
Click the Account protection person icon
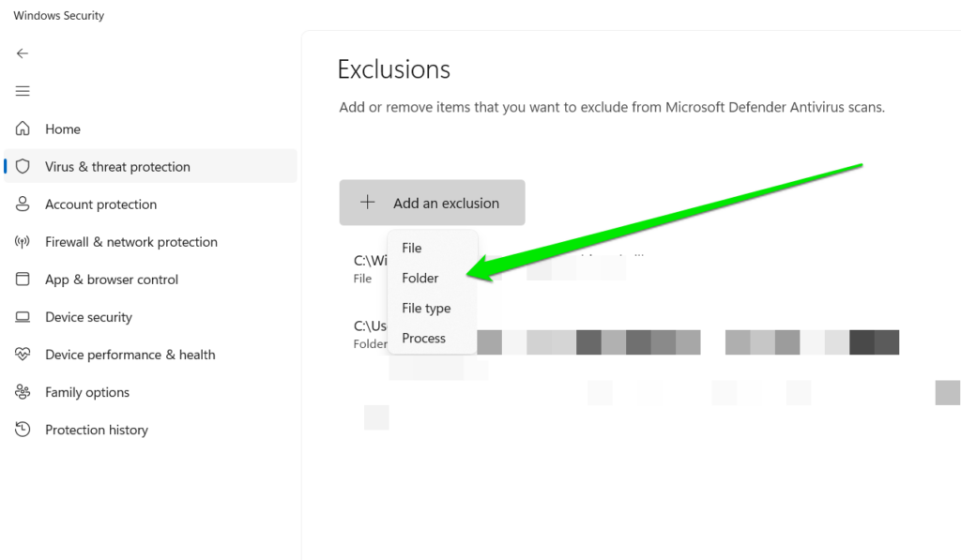tap(23, 204)
